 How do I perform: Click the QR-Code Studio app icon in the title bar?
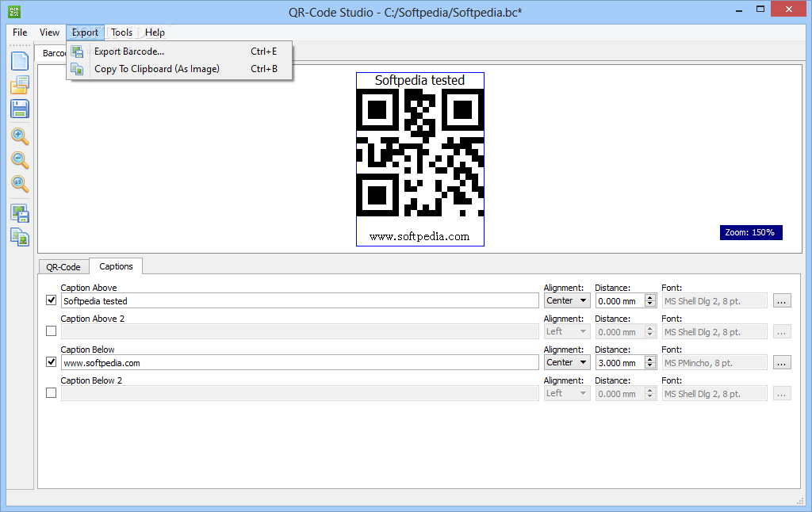point(14,11)
